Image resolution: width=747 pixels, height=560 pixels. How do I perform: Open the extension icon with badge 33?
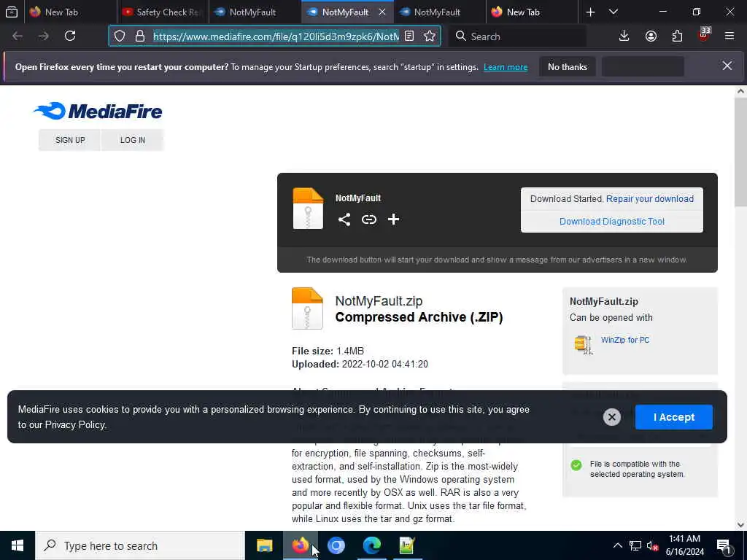point(704,36)
